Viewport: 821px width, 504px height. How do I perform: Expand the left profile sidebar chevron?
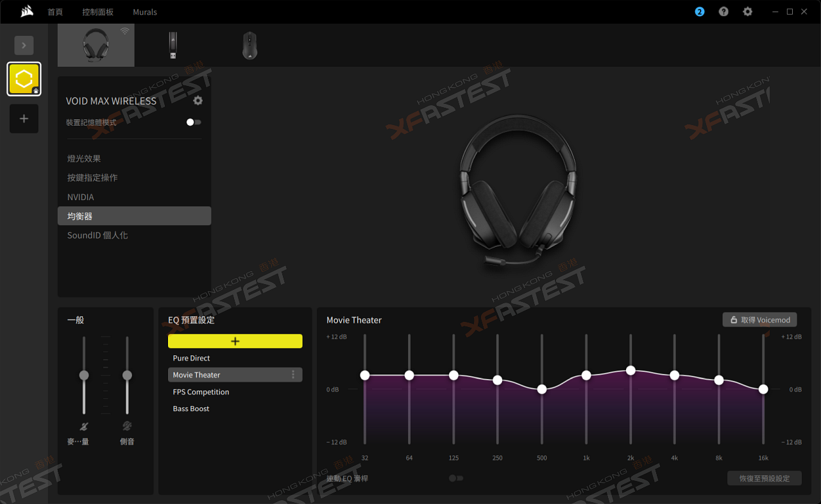pos(24,46)
